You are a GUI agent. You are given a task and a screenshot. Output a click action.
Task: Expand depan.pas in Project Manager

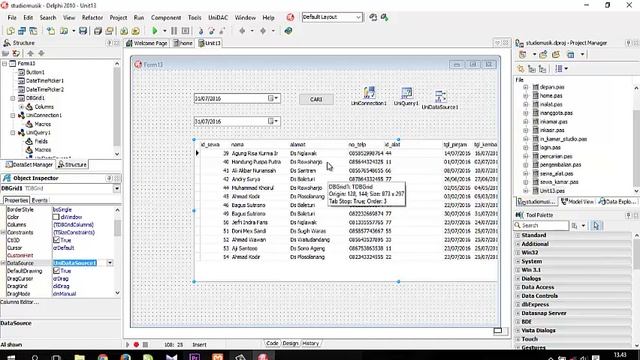pos(526,87)
